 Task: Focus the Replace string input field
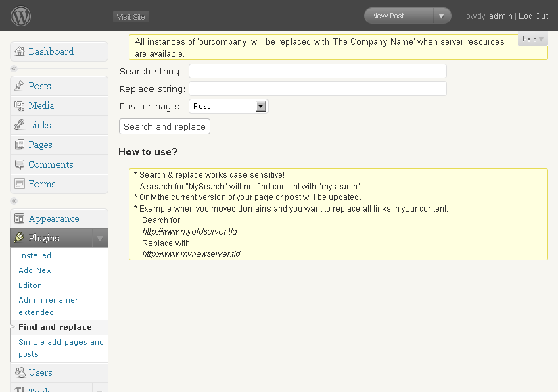tap(318, 89)
